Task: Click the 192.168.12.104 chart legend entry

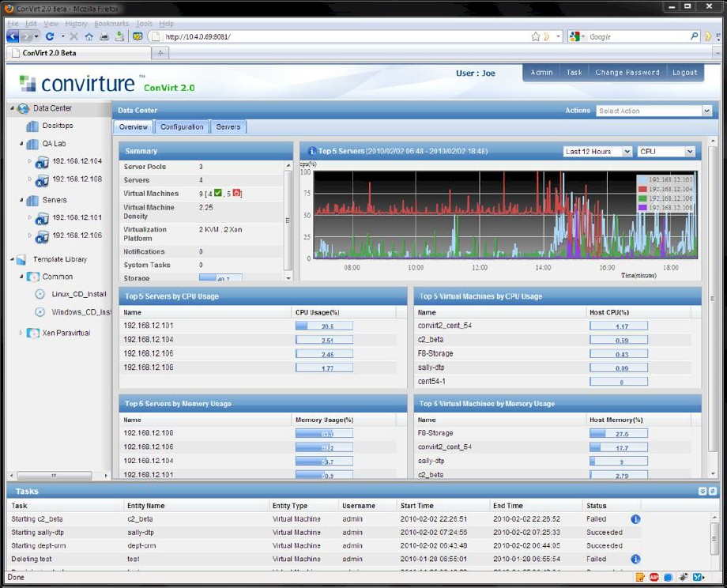Action: (x=666, y=189)
